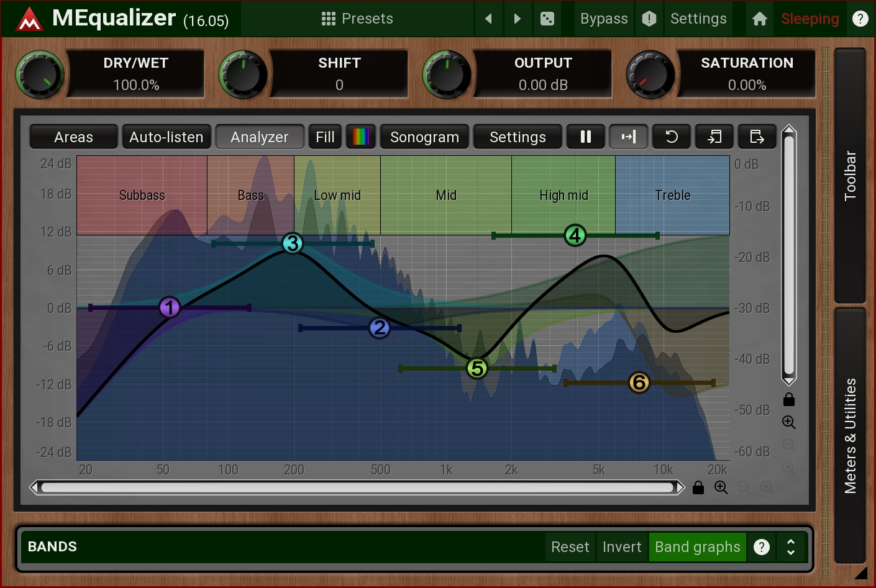Screen dimensions: 876x588
Task: Expand the Bands panel with up-down arrows
Action: 791,547
